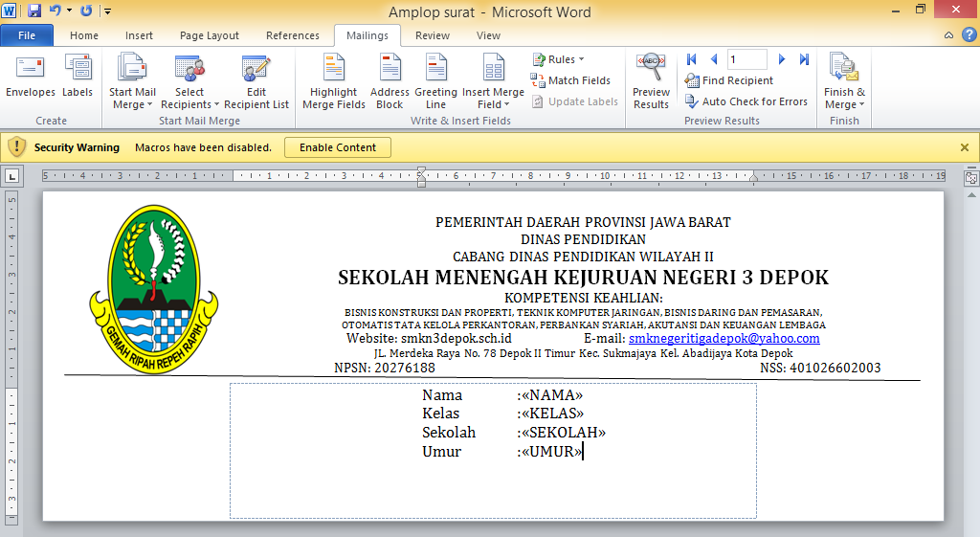
Task: Customize Quick Access Toolbar dropdown
Action: (107, 11)
